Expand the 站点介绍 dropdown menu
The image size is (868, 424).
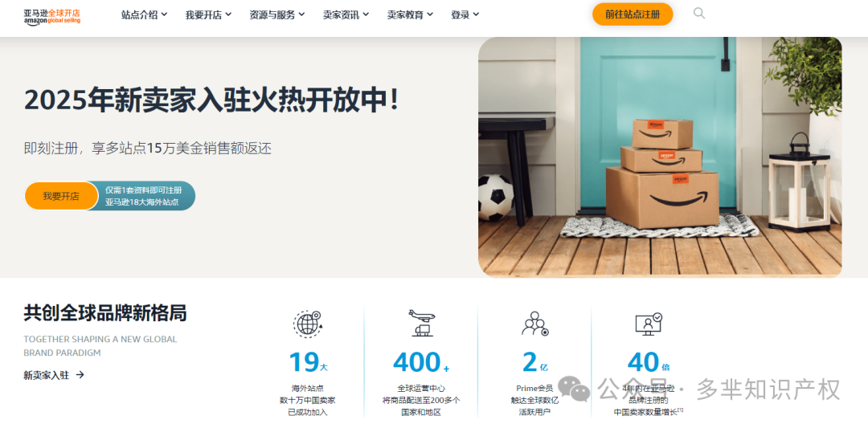[144, 15]
